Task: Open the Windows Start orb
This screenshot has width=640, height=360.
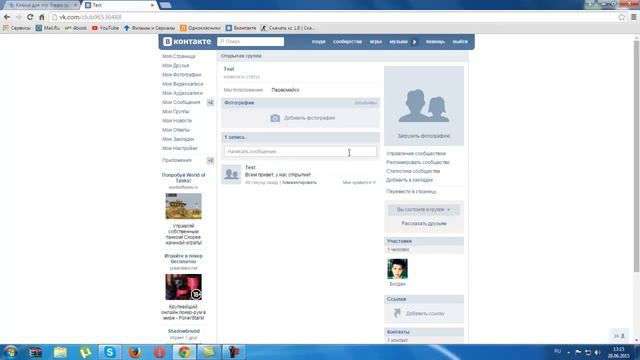Action: pyautogui.click(x=10, y=352)
